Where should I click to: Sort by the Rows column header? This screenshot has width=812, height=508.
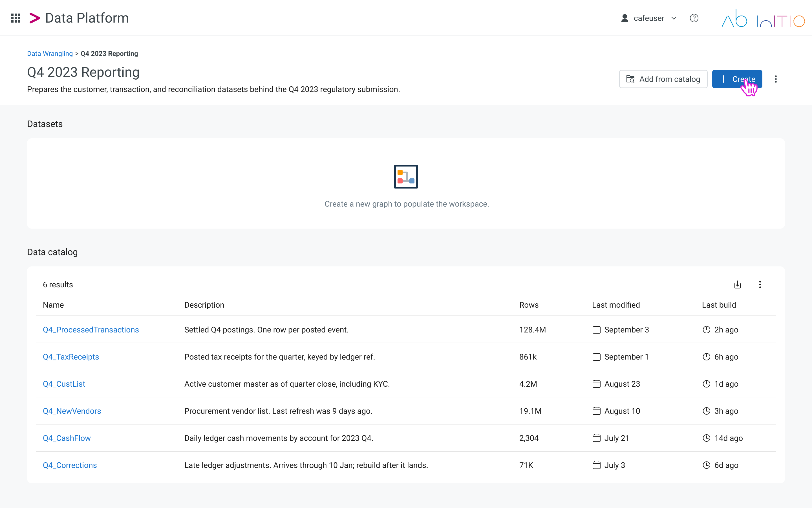coord(529,305)
